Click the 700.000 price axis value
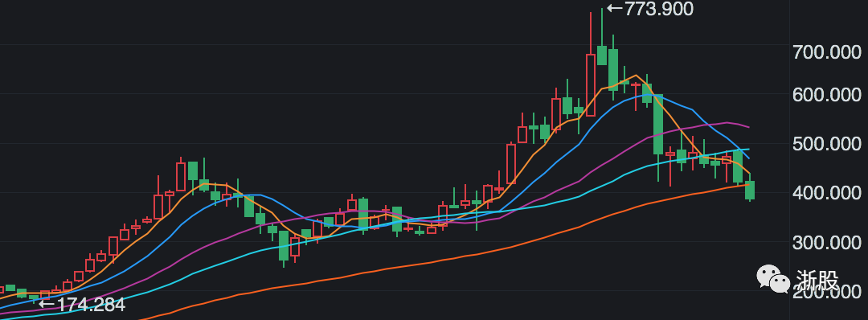 point(827,53)
